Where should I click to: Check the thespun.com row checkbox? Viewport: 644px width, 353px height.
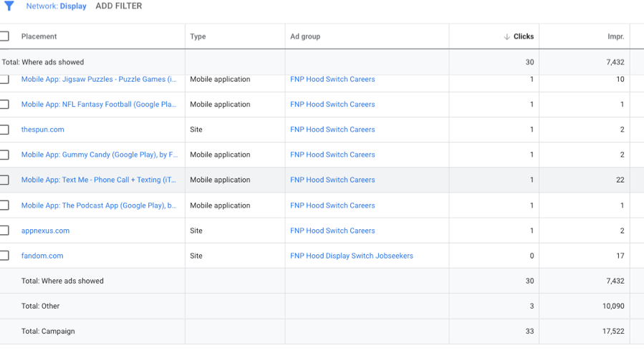tap(4, 130)
